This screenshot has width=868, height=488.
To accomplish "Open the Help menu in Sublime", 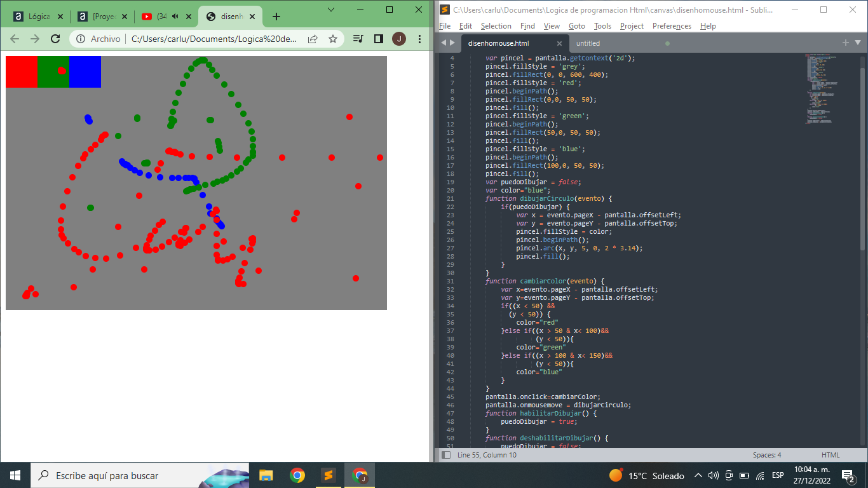I will [x=708, y=26].
